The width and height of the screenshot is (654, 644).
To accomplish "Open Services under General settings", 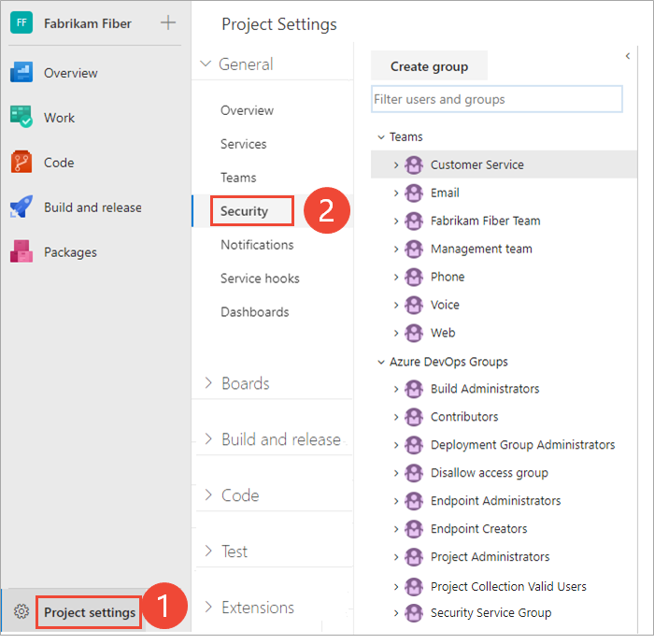I will point(243,144).
